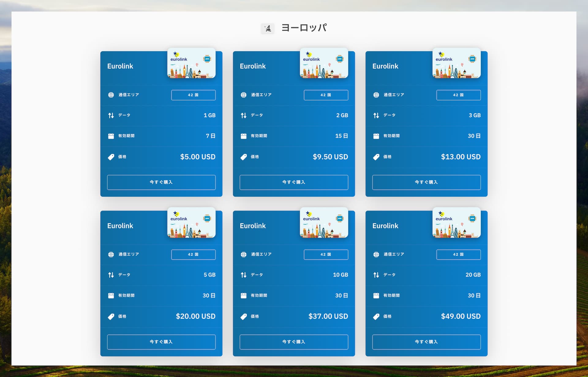Screen dimensions: 588x377
Task: Click the calendar icon on the $37.00 plan
Action: point(243,295)
